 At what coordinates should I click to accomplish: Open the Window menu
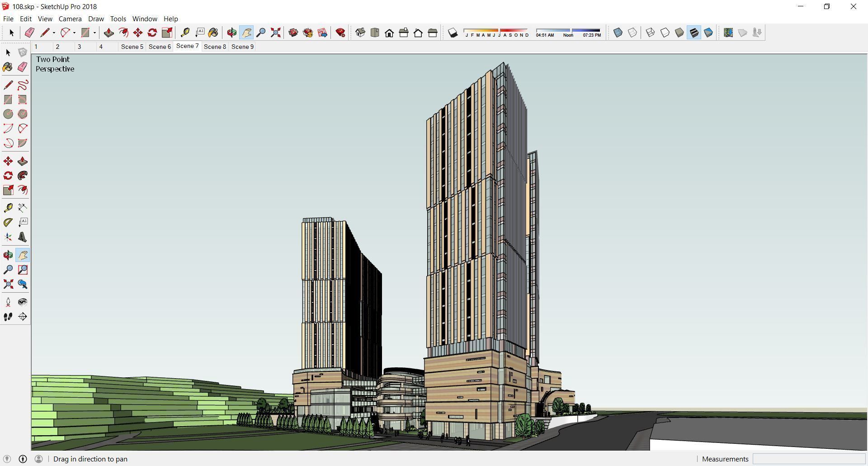pos(145,19)
